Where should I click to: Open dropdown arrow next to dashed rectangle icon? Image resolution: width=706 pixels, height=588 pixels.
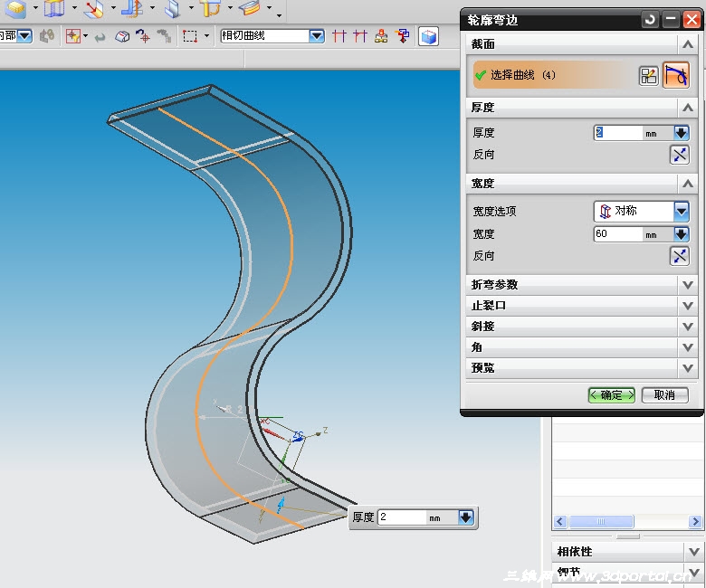click(x=206, y=36)
